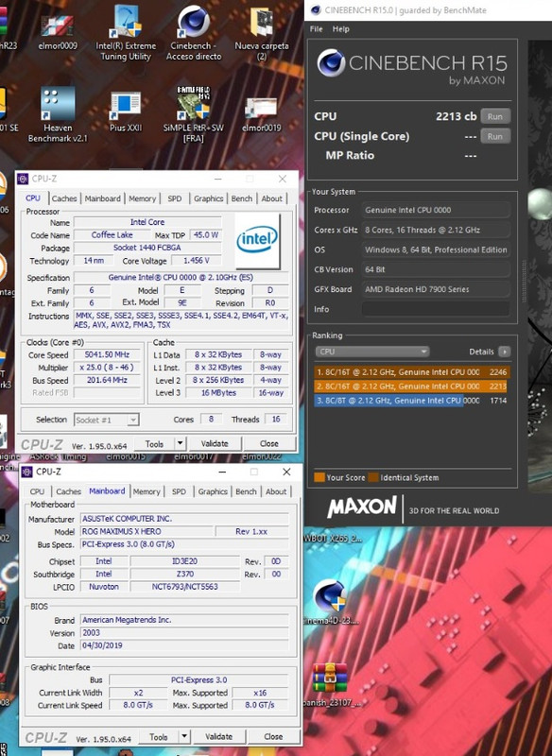The width and height of the screenshot is (552, 756).
Task: Click the MAXON logo in Cinebench
Action: (362, 507)
